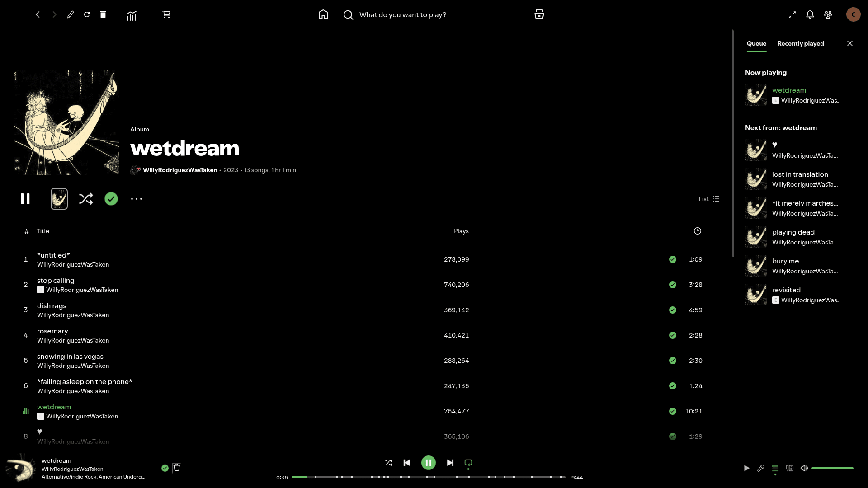Click the magnifier search icon

point(348,15)
